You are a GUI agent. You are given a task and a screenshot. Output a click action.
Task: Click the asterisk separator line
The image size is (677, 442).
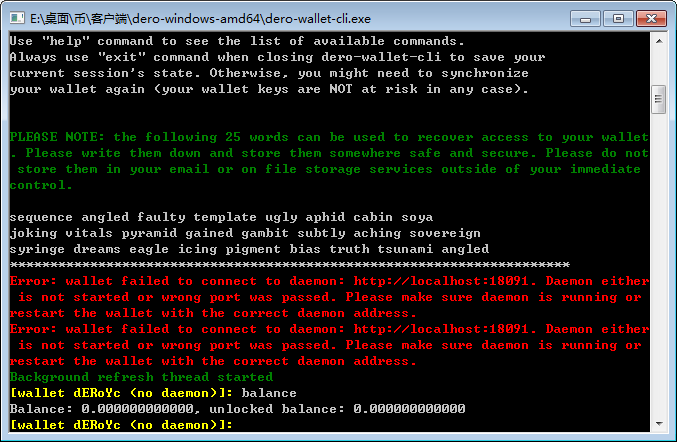click(x=290, y=265)
